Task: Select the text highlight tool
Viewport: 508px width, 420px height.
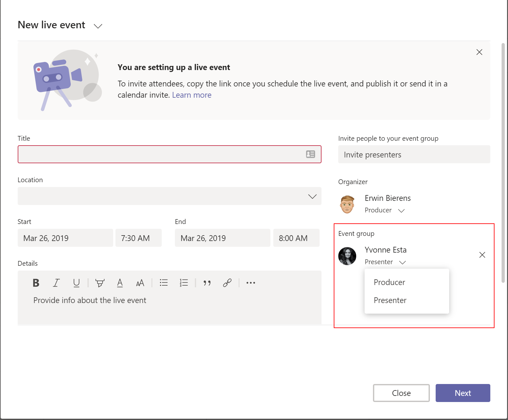Action: (x=100, y=283)
